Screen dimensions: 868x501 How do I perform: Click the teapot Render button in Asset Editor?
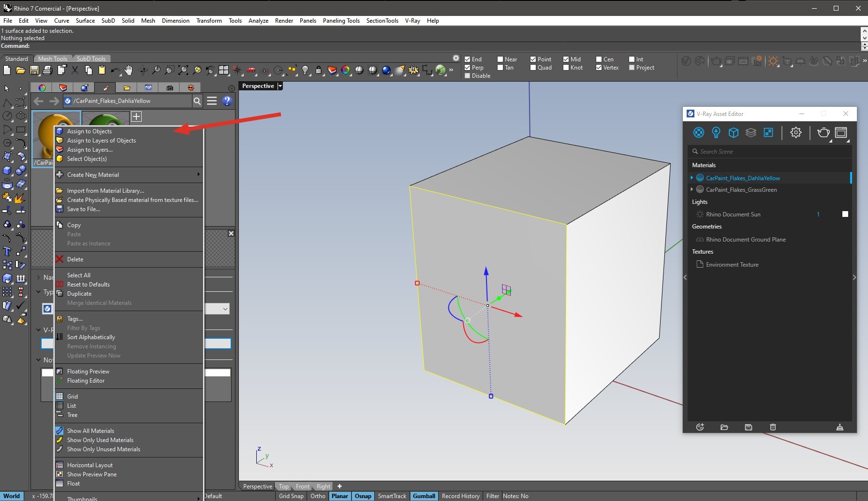point(824,132)
